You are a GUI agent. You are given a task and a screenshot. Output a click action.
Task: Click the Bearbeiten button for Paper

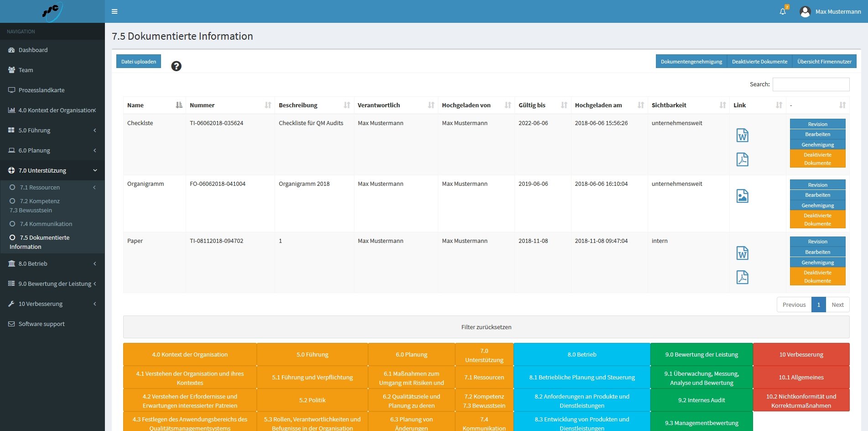tap(817, 252)
